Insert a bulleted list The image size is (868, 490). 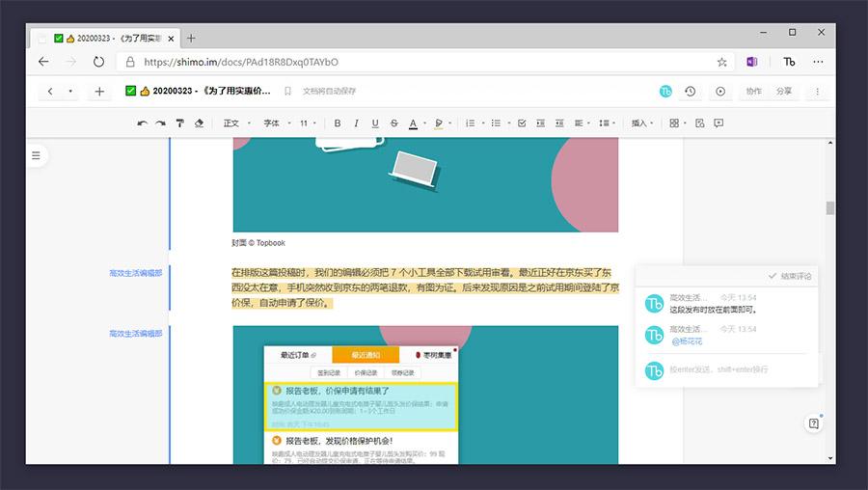coord(496,123)
